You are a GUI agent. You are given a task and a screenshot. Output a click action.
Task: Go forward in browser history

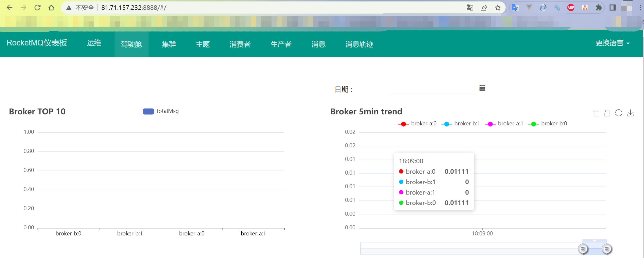click(x=23, y=8)
